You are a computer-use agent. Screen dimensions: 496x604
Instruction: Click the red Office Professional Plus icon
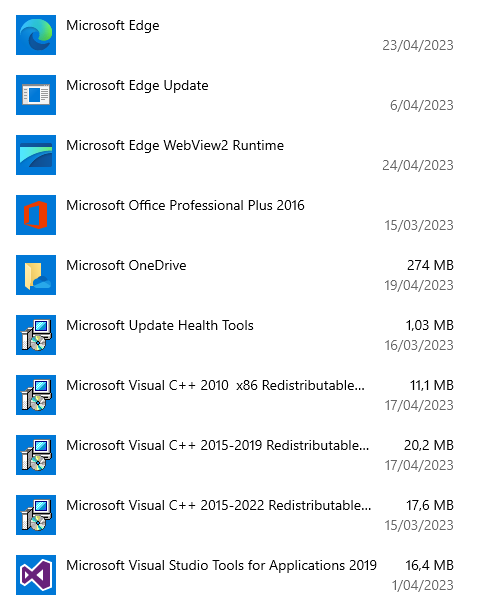pos(36,215)
